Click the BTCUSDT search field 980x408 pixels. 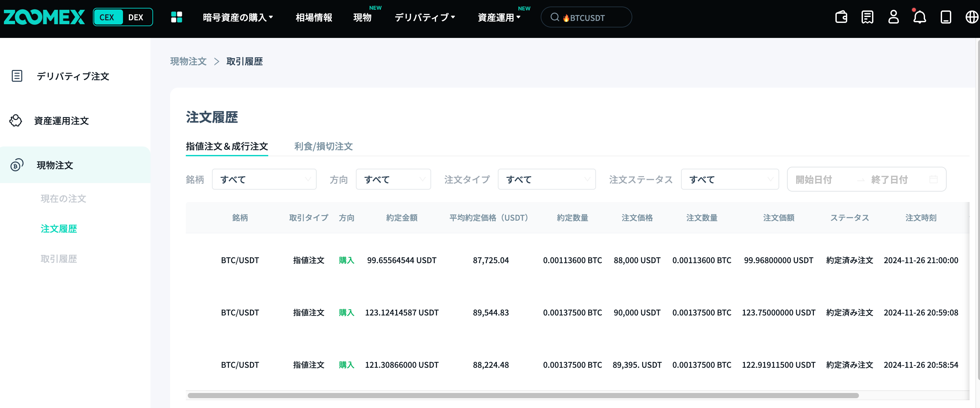[586, 17]
